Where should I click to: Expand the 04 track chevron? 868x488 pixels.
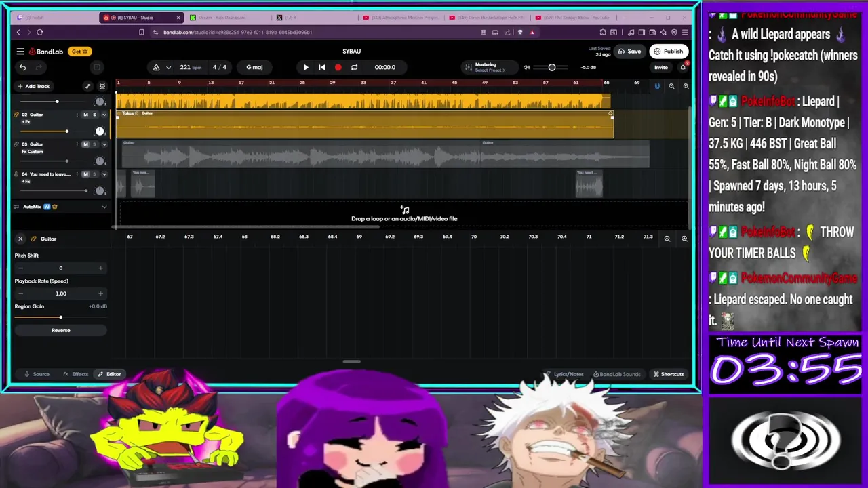[104, 174]
